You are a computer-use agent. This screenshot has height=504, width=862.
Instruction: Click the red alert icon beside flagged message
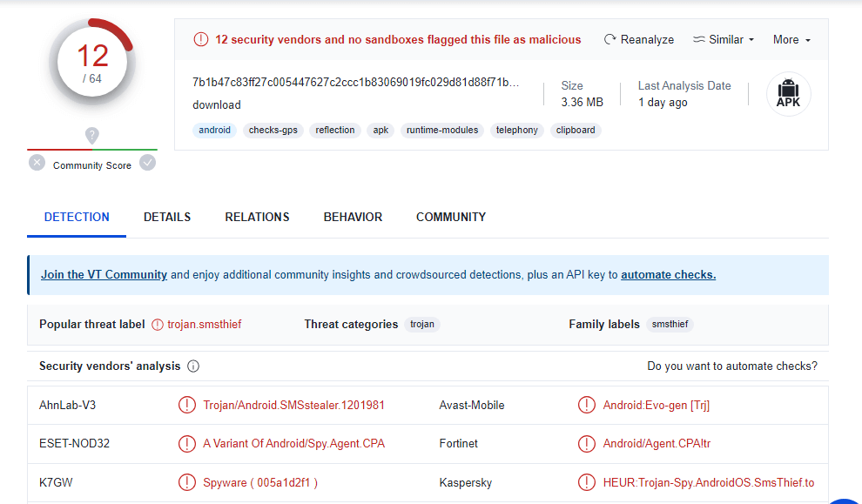tap(201, 39)
